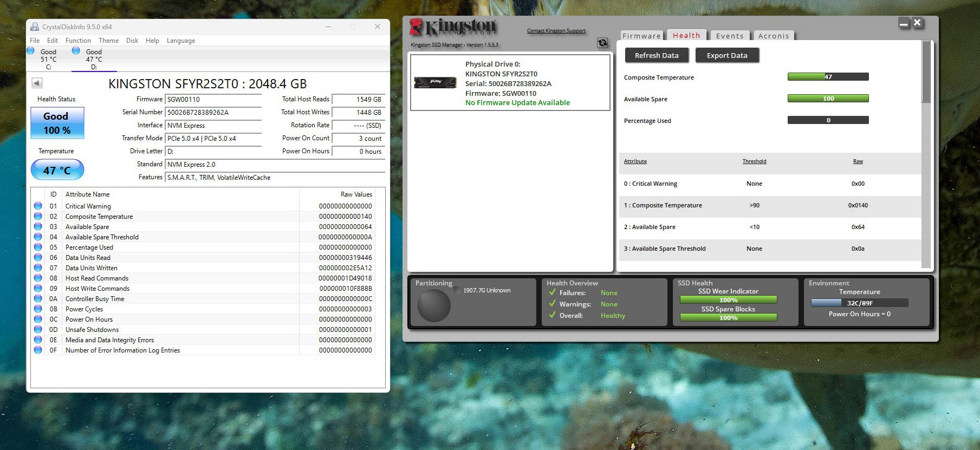Screen dimensions: 980x450
Task: Click the Kingston attribute list scrollbar
Action: 926,154
